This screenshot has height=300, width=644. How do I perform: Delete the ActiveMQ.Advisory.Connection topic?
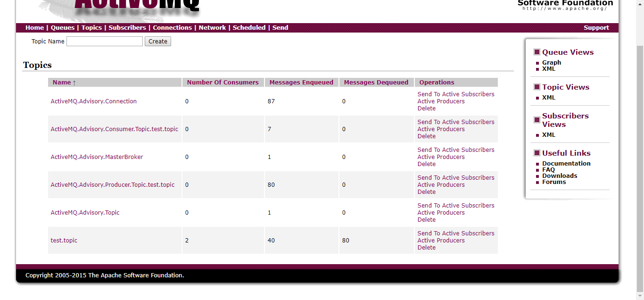427,108
